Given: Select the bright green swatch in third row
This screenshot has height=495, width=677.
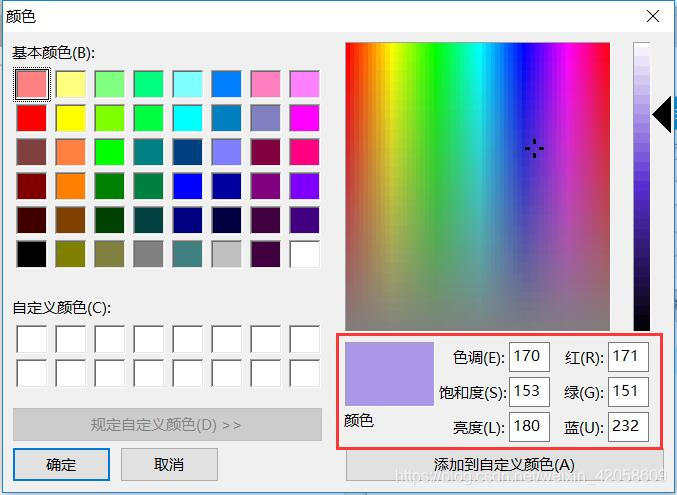Looking at the screenshot, I should [x=110, y=152].
